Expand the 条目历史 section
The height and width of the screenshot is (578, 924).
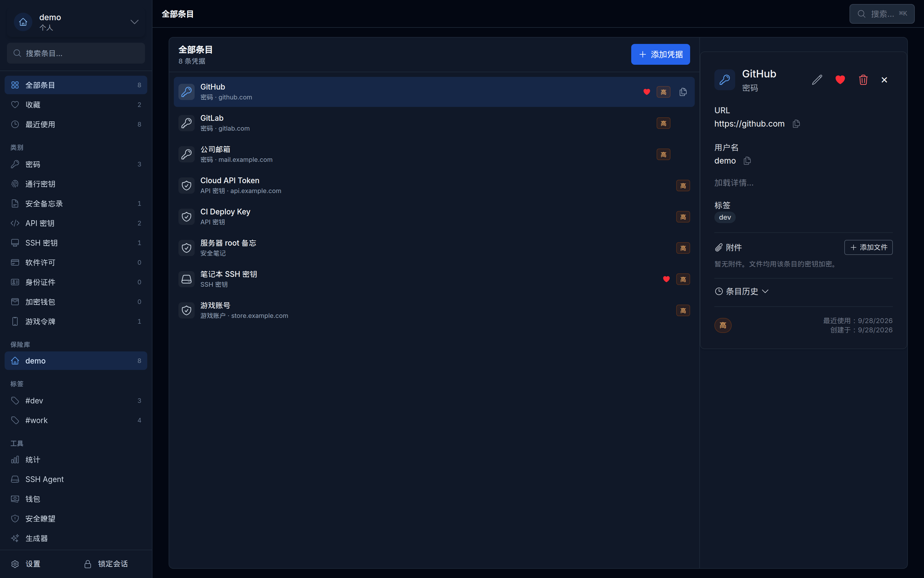[741, 291]
